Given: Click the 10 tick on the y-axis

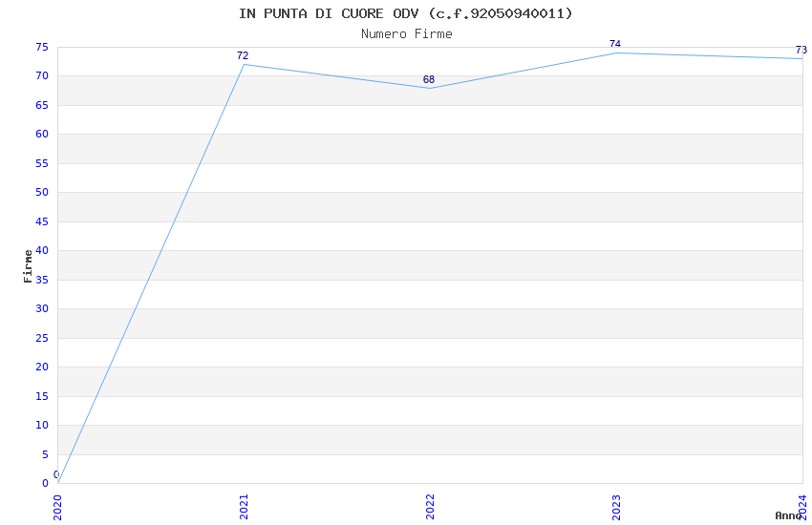Looking at the screenshot, I should pyautogui.click(x=41, y=426).
